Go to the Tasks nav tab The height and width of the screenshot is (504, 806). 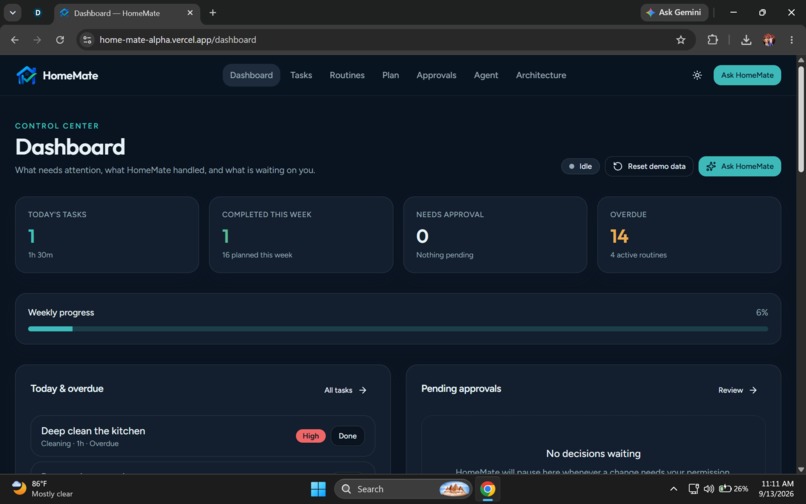click(301, 75)
